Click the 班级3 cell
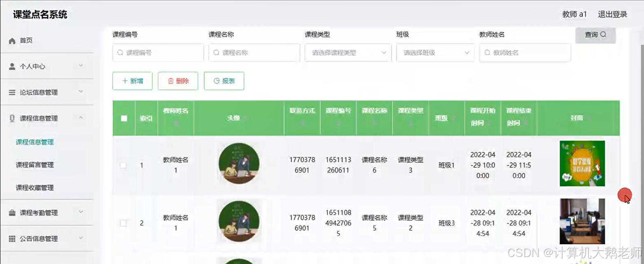The image size is (644, 264). [x=447, y=223]
